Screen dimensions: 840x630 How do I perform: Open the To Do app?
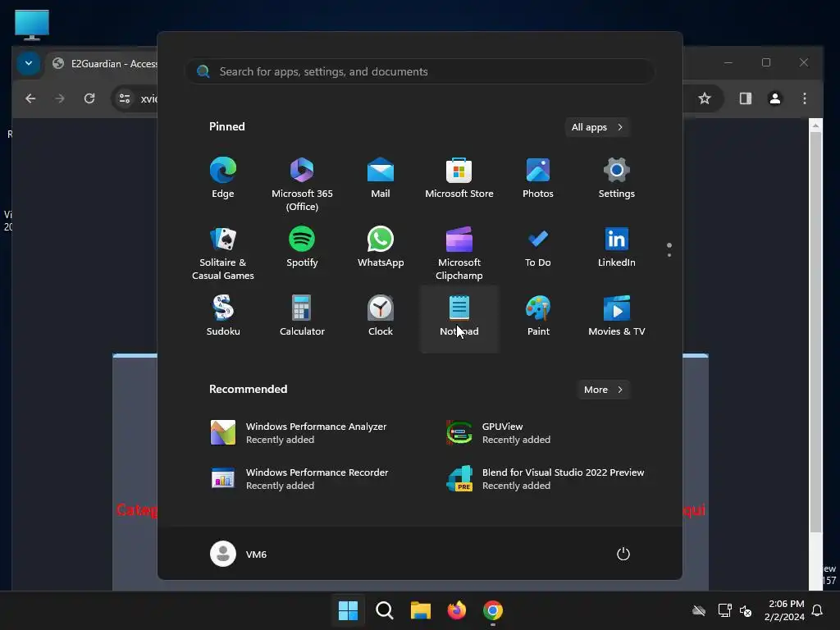pos(538,247)
